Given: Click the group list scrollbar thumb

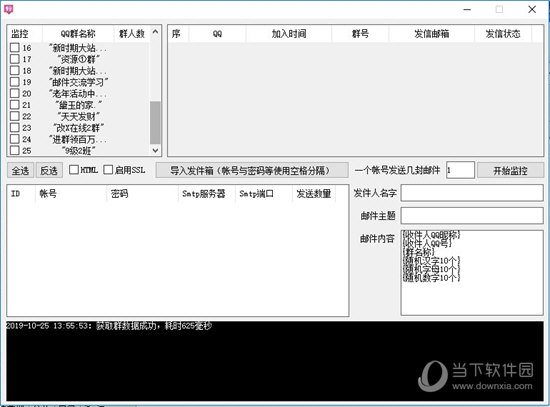Looking at the screenshot, I should (155, 122).
